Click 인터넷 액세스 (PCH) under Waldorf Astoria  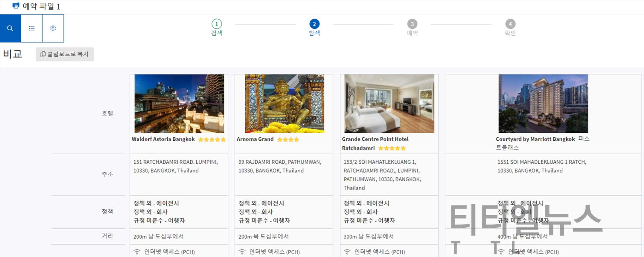tap(170, 252)
